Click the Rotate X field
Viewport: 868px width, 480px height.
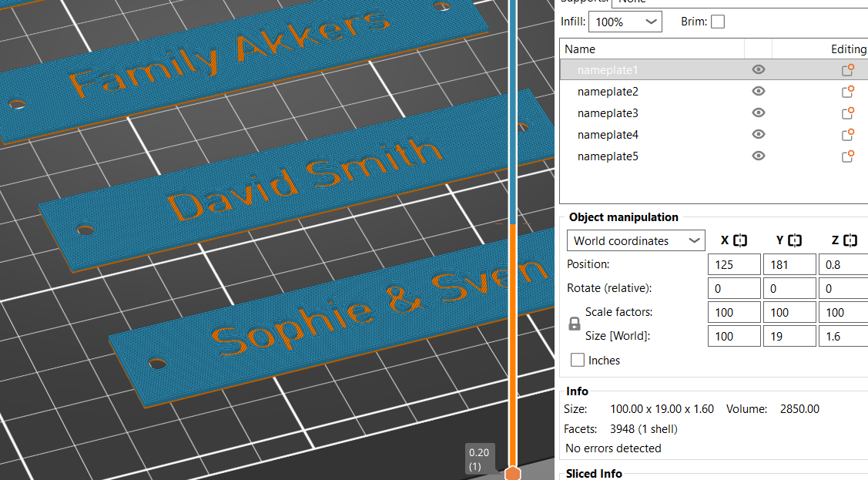[x=734, y=288]
